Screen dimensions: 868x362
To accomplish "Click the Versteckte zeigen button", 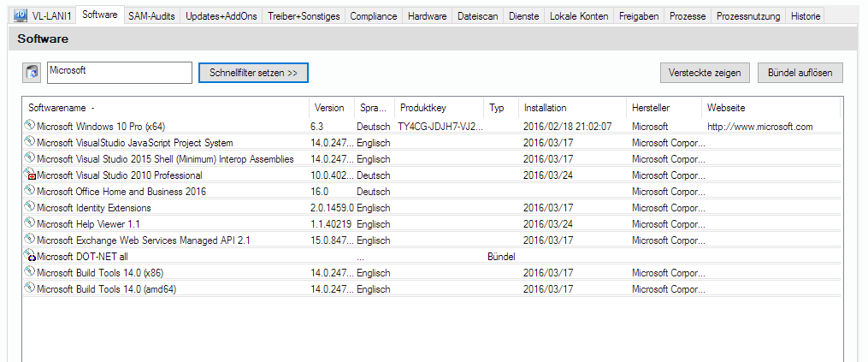I will point(705,73).
